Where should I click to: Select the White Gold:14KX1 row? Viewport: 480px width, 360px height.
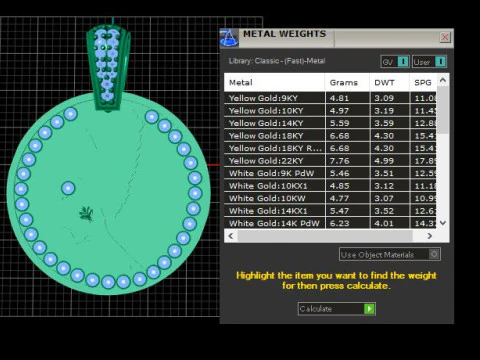pyautogui.click(x=330, y=211)
